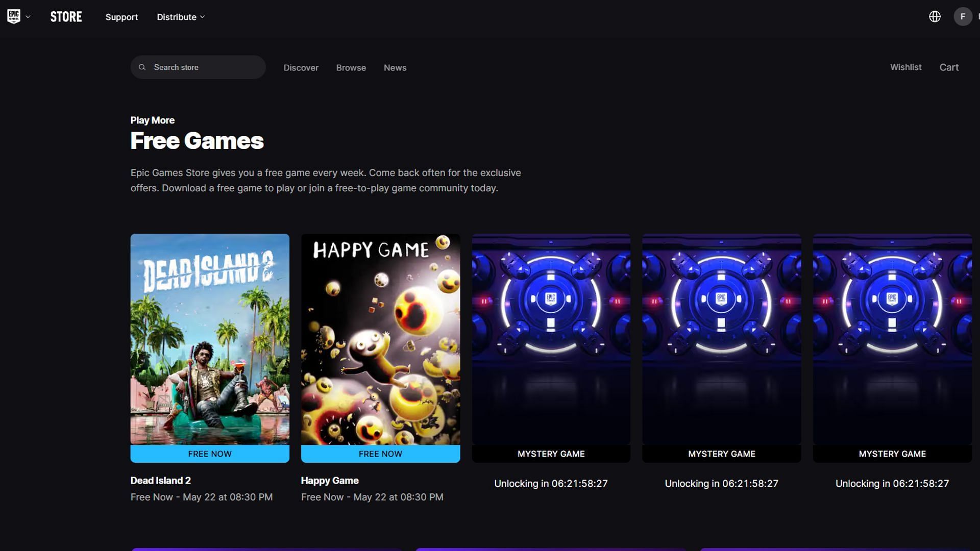
Task: Open the language globe icon
Action: (935, 17)
